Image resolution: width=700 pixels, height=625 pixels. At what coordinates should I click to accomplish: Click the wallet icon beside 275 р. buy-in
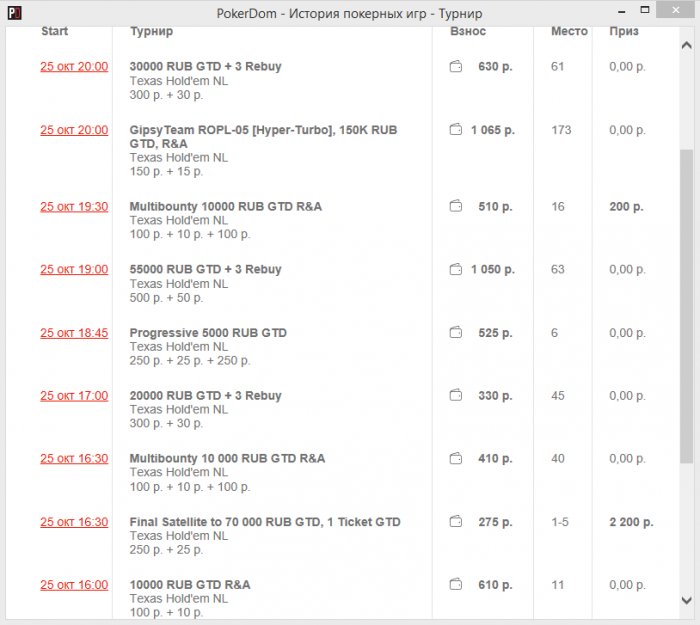(x=456, y=522)
